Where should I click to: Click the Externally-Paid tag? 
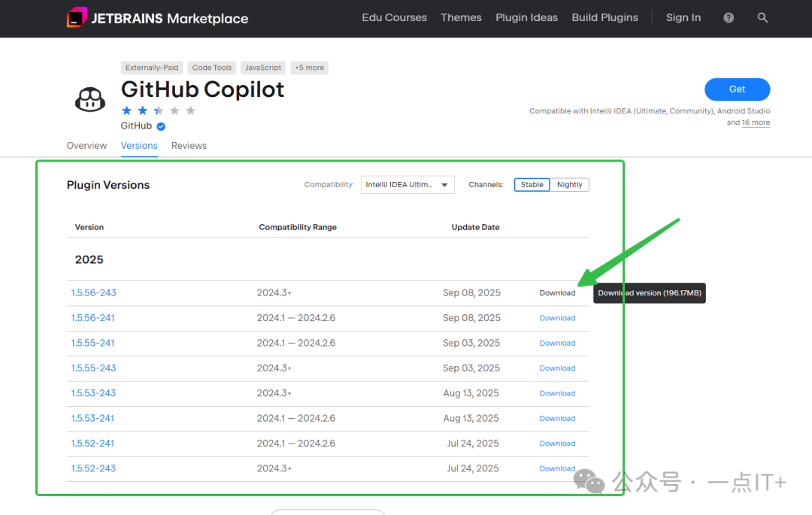(152, 68)
